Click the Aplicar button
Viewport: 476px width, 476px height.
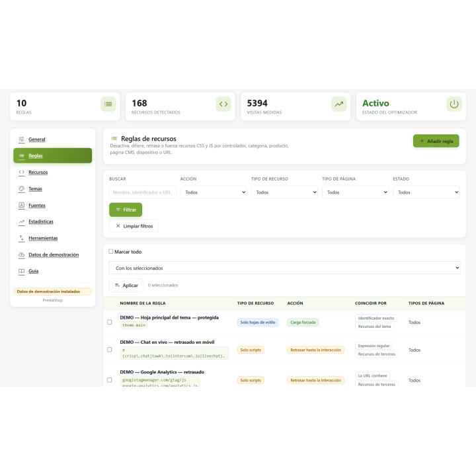click(x=126, y=286)
